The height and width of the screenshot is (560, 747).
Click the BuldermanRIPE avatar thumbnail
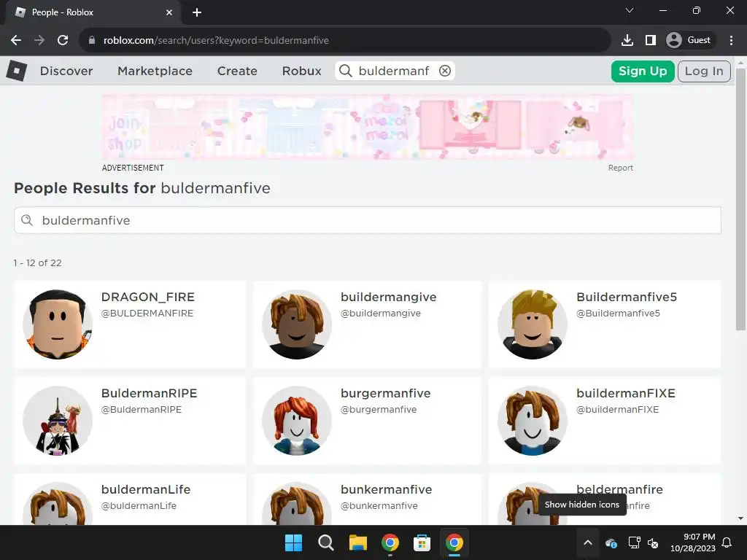pyautogui.click(x=58, y=421)
